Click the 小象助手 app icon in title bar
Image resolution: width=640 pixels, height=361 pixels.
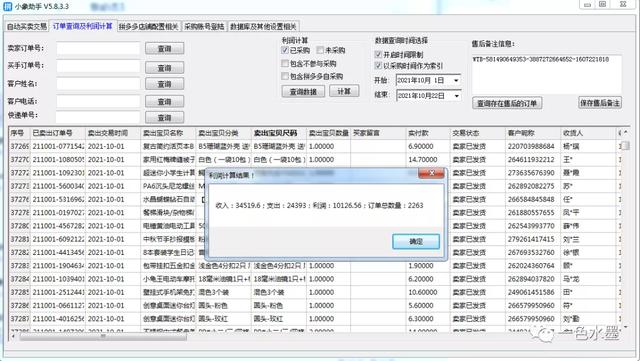click(x=7, y=6)
